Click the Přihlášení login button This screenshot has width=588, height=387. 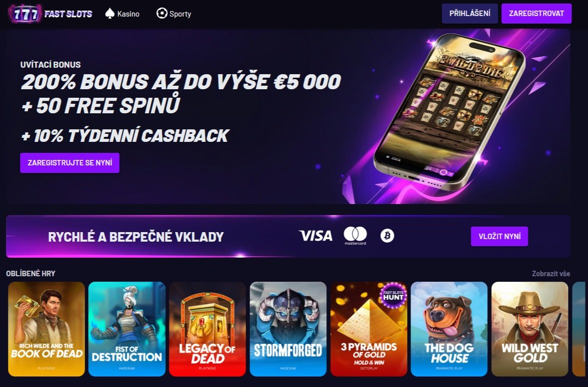(470, 14)
